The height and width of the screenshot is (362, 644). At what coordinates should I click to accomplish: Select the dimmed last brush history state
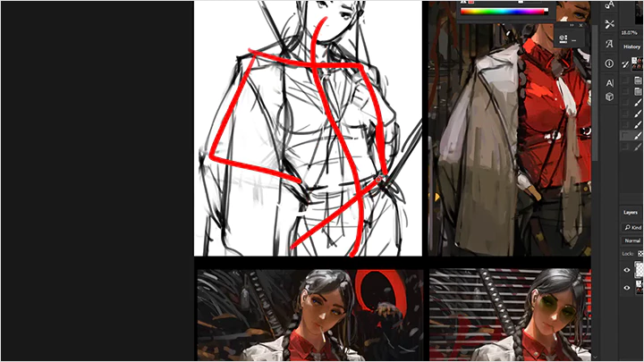point(638,146)
